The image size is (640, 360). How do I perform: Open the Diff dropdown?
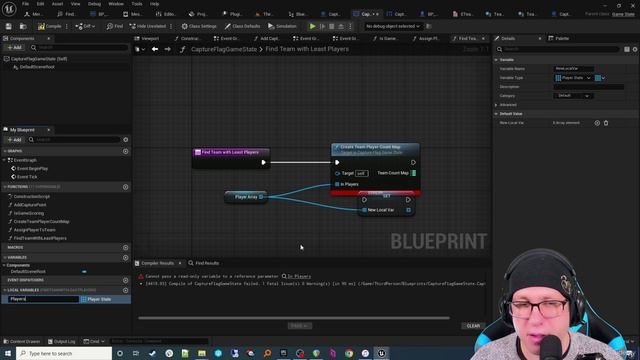coord(85,26)
